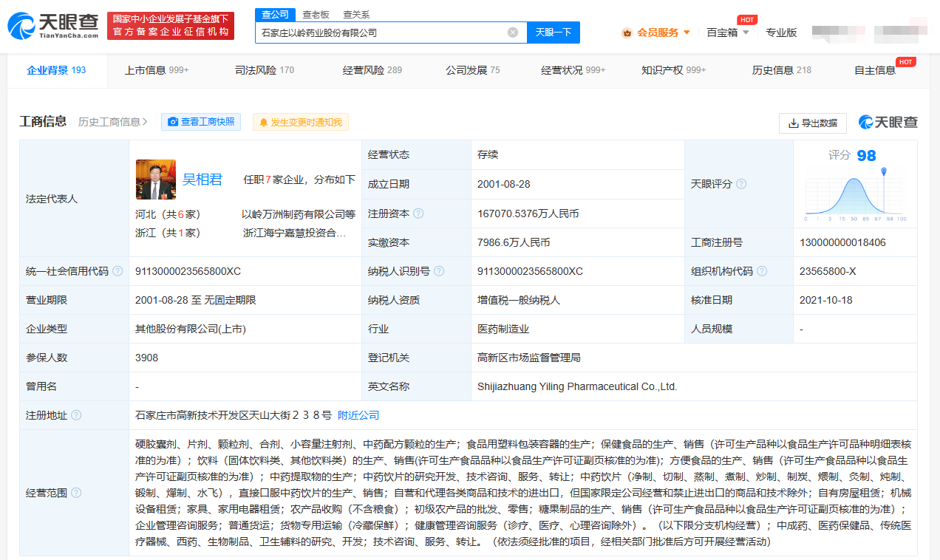940x560 pixels.
Task: Open the 百宝箱 dropdown arrow
Action: [746, 33]
